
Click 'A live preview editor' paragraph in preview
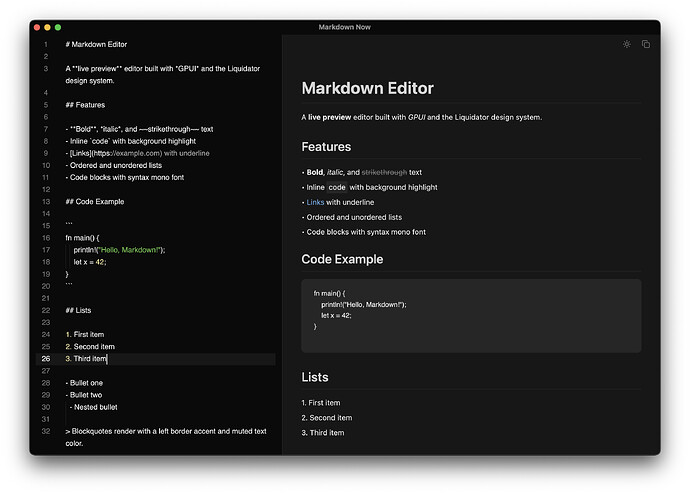[x=422, y=117]
